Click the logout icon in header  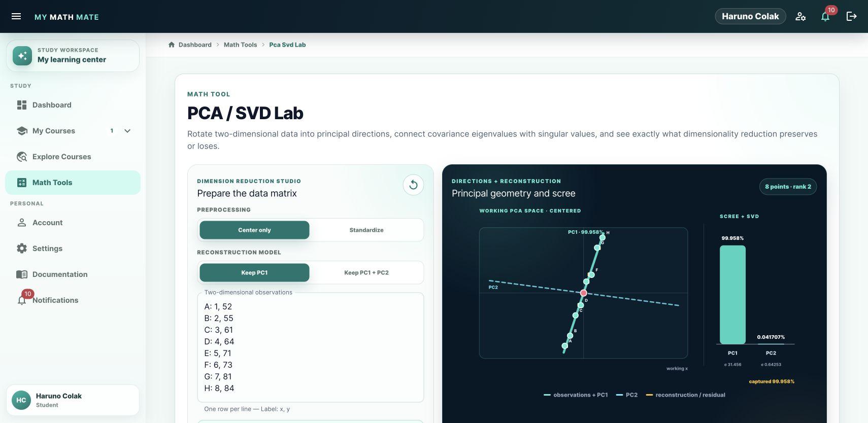point(852,16)
